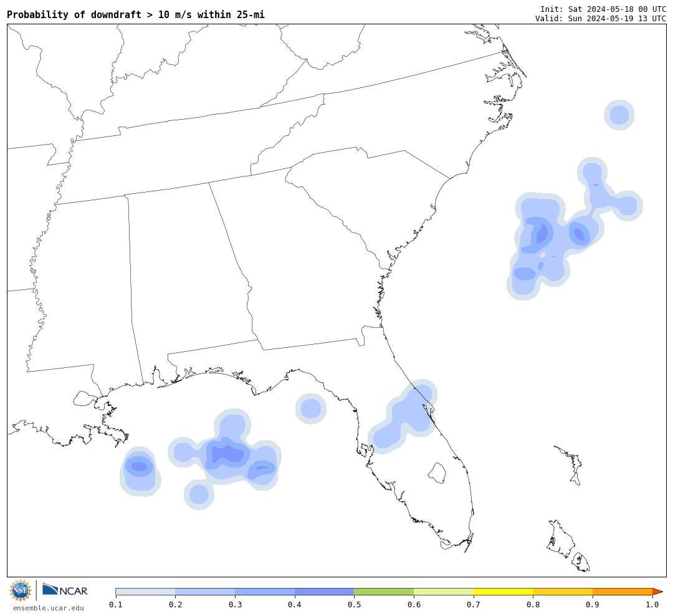Click the colorbar label 1.0
673x616 pixels.
click(x=652, y=605)
